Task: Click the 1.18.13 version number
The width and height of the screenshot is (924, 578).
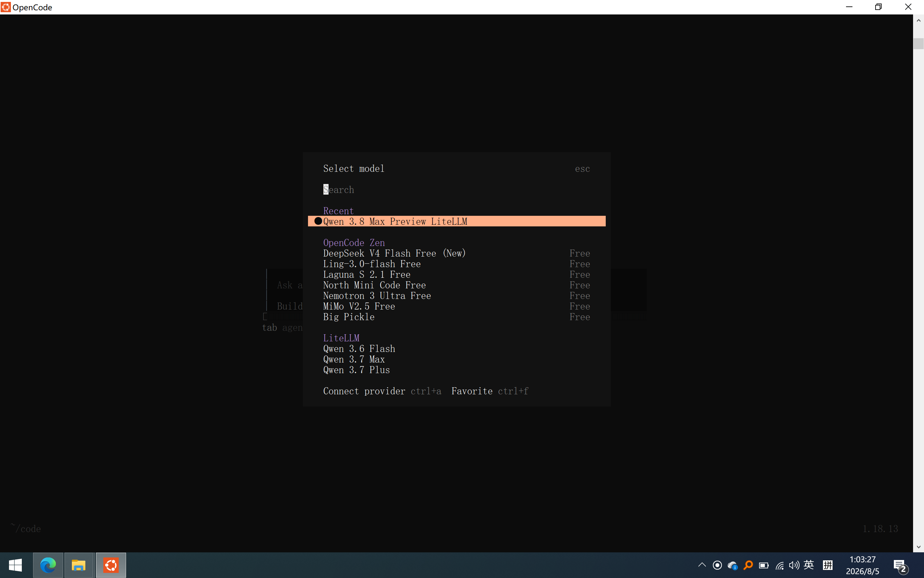Action: click(x=880, y=529)
